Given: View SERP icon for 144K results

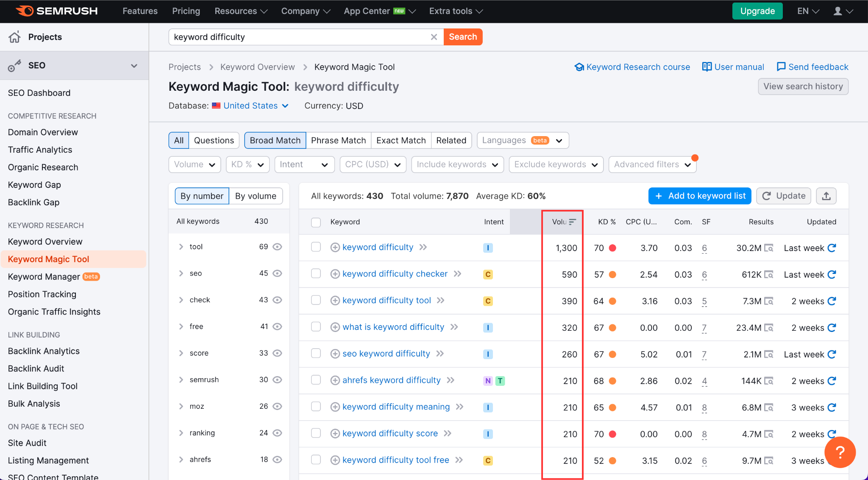Looking at the screenshot, I should (x=769, y=381).
